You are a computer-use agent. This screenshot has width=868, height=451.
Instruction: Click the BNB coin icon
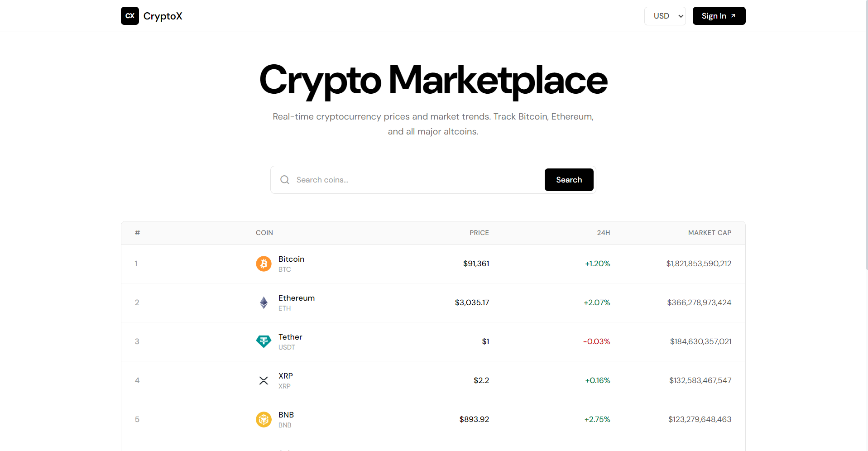[264, 419]
